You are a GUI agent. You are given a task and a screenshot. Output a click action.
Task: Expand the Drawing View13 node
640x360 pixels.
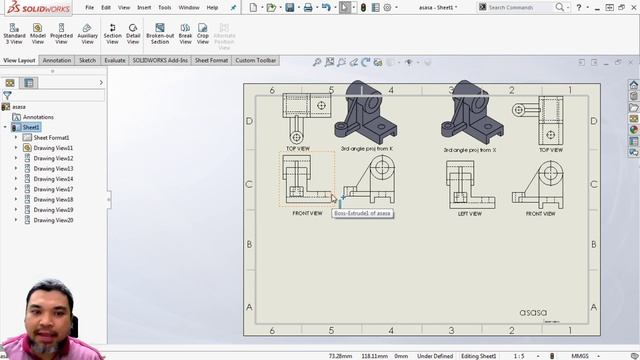tap(16, 169)
